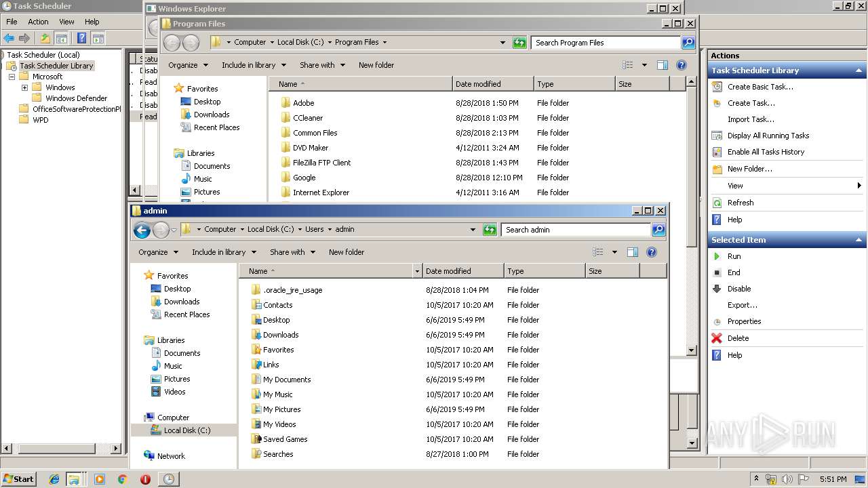Click New folder in Program Files window
The width and height of the screenshot is (868, 488).
(376, 65)
